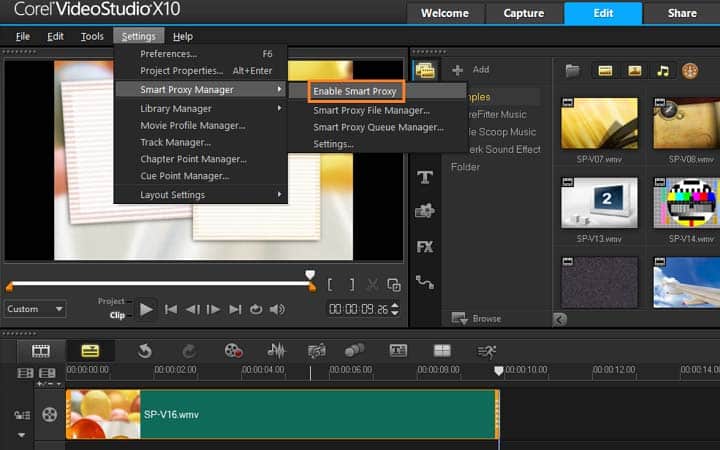
Task: Toggle repeat playback
Action: (x=256, y=309)
